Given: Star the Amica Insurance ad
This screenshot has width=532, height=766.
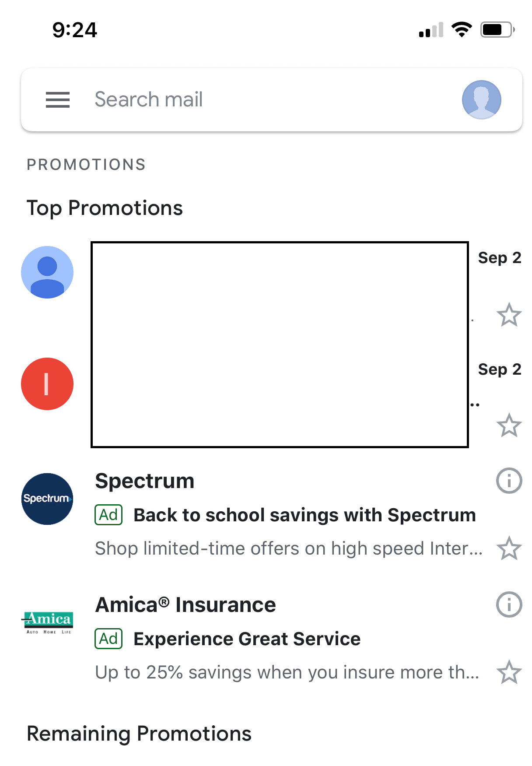Looking at the screenshot, I should point(509,672).
